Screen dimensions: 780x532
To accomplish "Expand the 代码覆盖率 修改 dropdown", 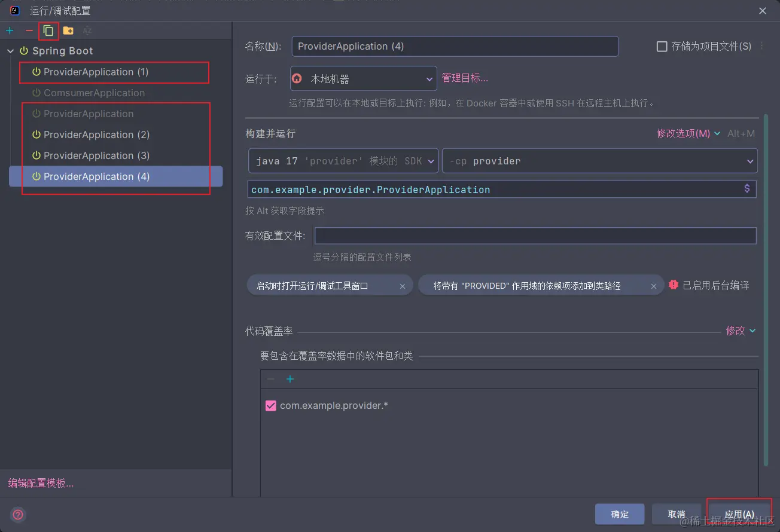I will (741, 331).
